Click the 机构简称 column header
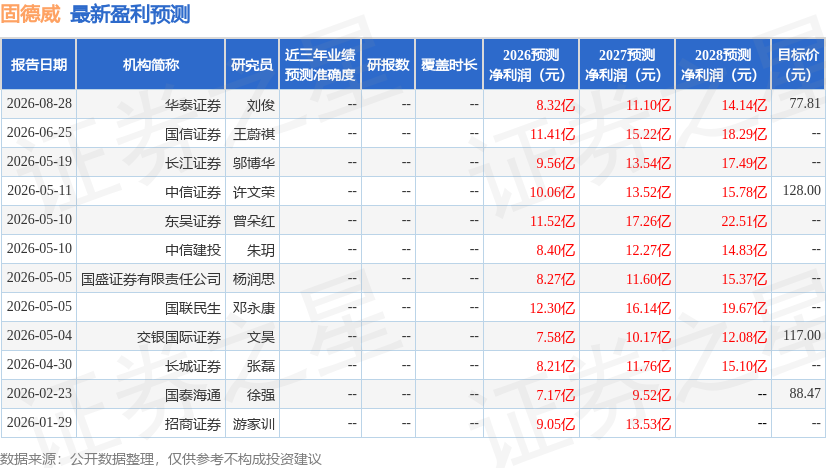The height and width of the screenshot is (468, 826). point(151,64)
